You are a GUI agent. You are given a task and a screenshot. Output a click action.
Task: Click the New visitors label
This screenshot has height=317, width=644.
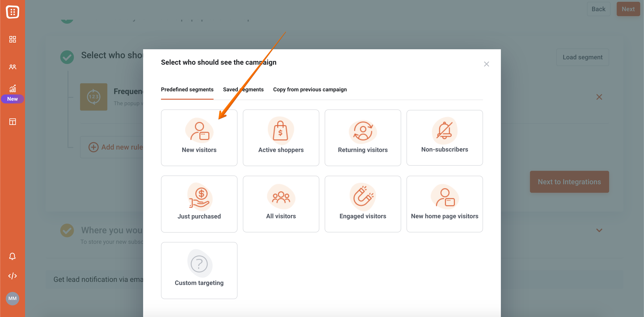pos(199,150)
